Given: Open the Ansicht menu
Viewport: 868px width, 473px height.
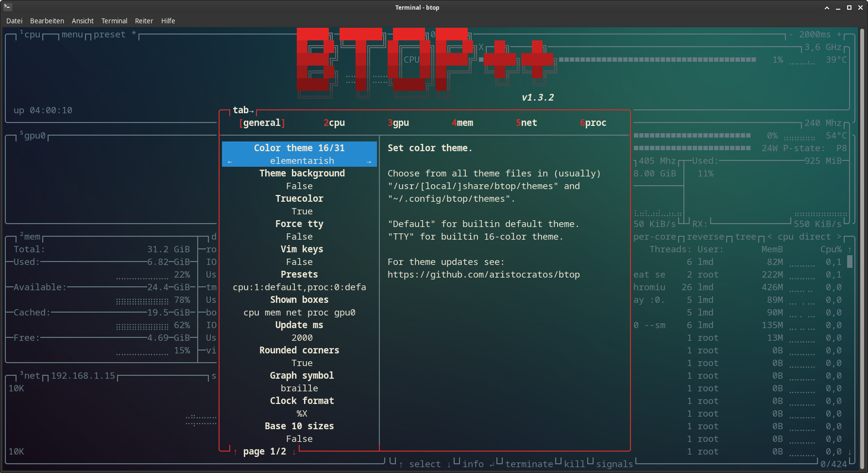Looking at the screenshot, I should pyautogui.click(x=83, y=21).
